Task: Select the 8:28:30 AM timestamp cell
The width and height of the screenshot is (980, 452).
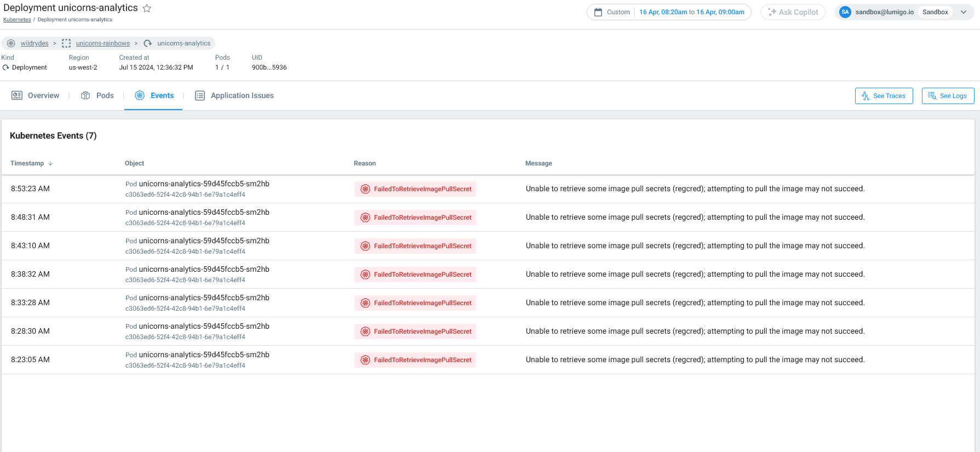Action: click(30, 331)
